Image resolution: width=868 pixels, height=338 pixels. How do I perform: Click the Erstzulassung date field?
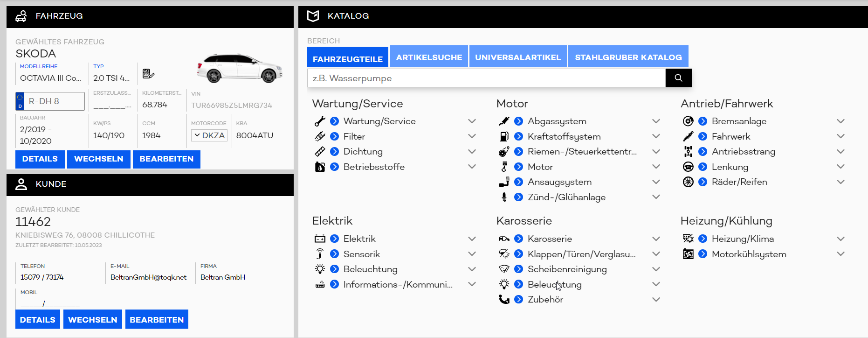pos(112,105)
